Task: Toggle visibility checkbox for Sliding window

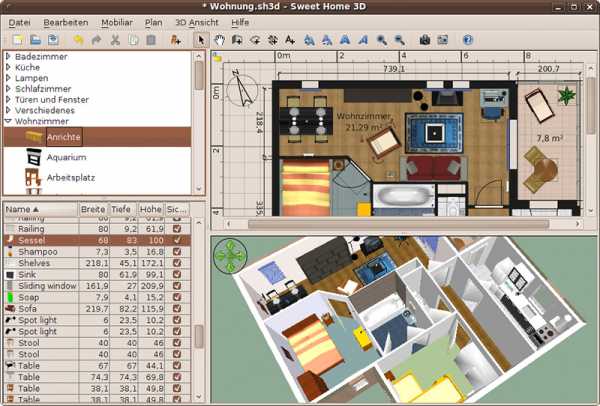Action: tap(177, 285)
